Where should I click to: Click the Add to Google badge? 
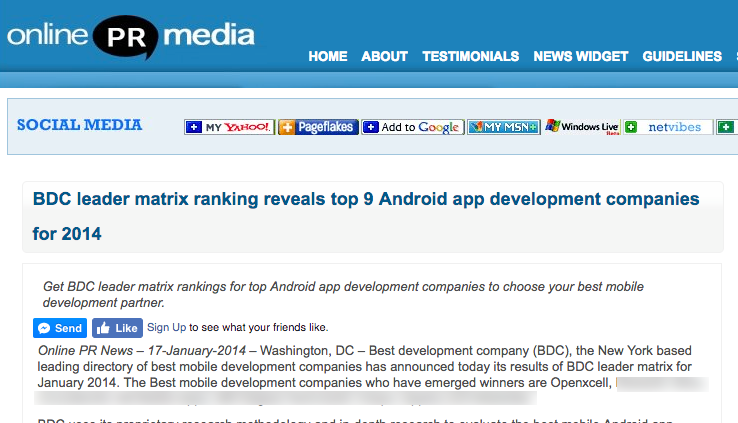click(x=412, y=127)
